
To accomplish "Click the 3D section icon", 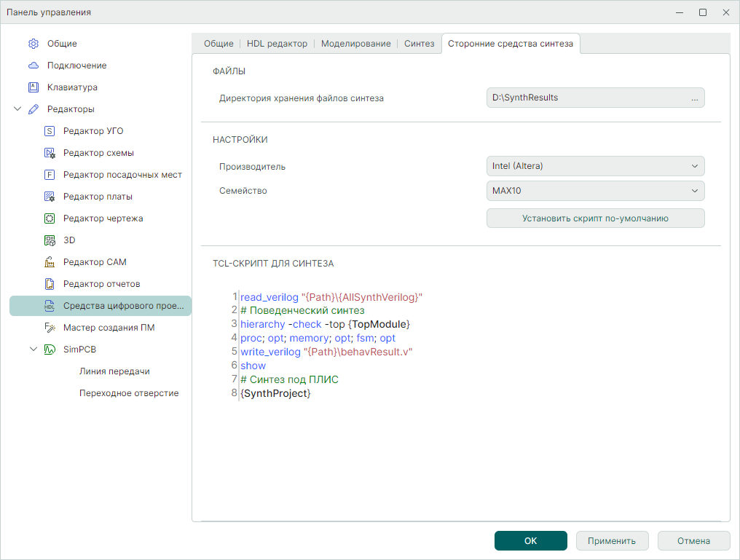I will [x=50, y=240].
